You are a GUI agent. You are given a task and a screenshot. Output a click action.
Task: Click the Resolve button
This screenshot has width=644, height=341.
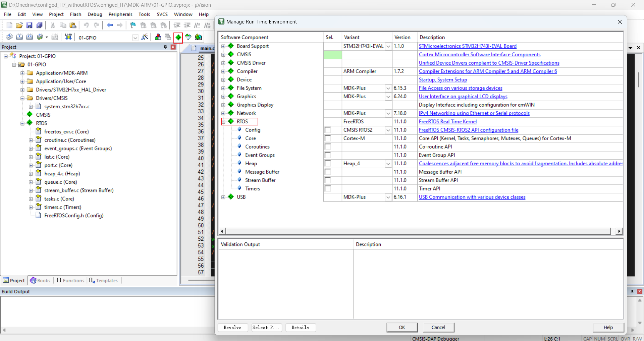233,328
